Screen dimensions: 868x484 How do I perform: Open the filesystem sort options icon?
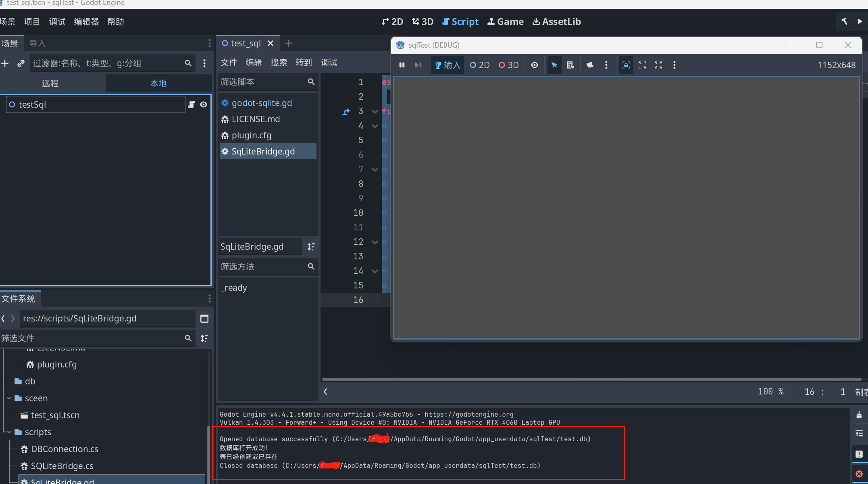tap(204, 338)
